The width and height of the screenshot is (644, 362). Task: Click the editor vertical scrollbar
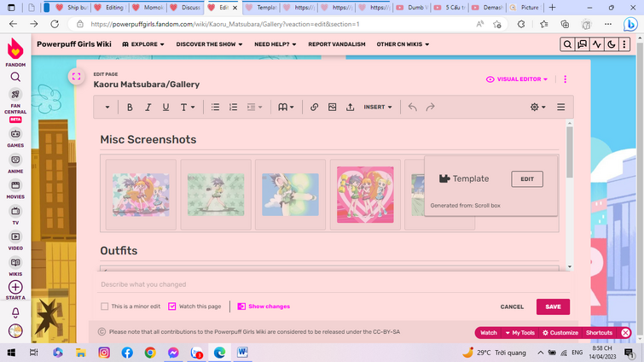tap(569, 152)
